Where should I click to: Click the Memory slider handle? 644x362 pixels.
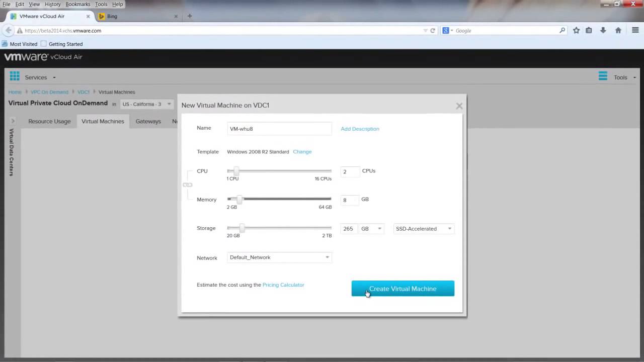pyautogui.click(x=239, y=200)
